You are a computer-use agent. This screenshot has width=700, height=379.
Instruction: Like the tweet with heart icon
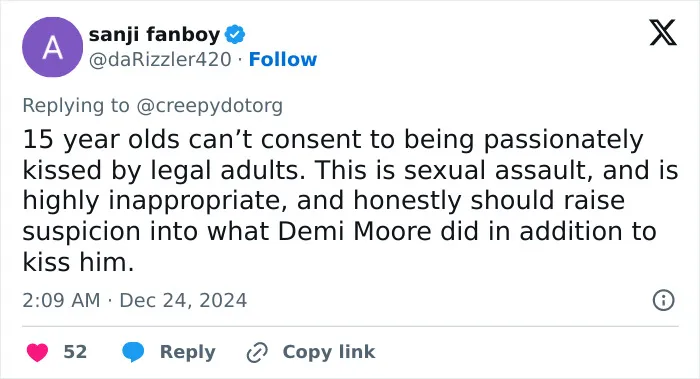(x=38, y=352)
